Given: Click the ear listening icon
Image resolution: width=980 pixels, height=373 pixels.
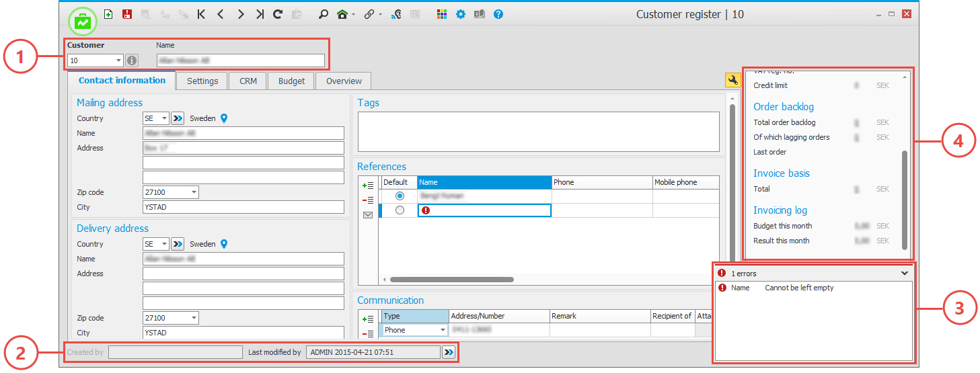Looking at the screenshot, I should click(x=396, y=14).
